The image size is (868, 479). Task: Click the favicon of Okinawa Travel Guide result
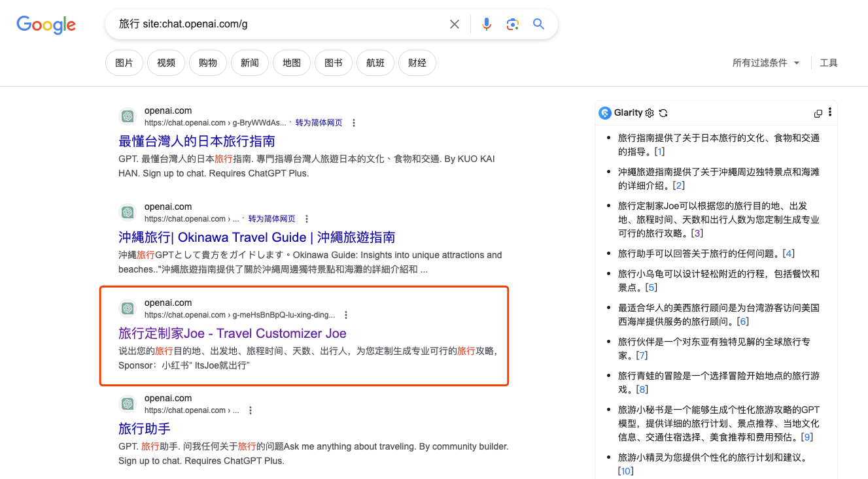[x=128, y=212]
